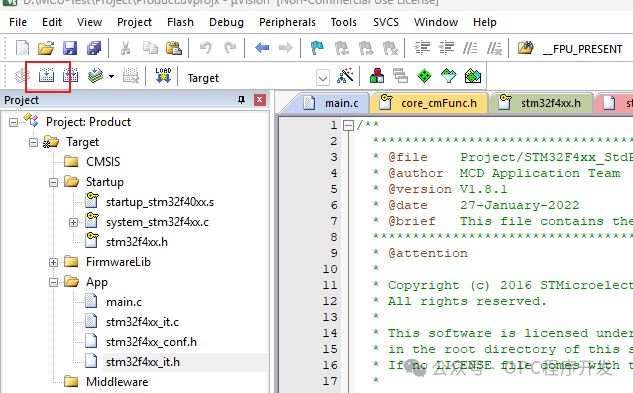Close the Project panel
633x393 pixels.
click(x=260, y=100)
